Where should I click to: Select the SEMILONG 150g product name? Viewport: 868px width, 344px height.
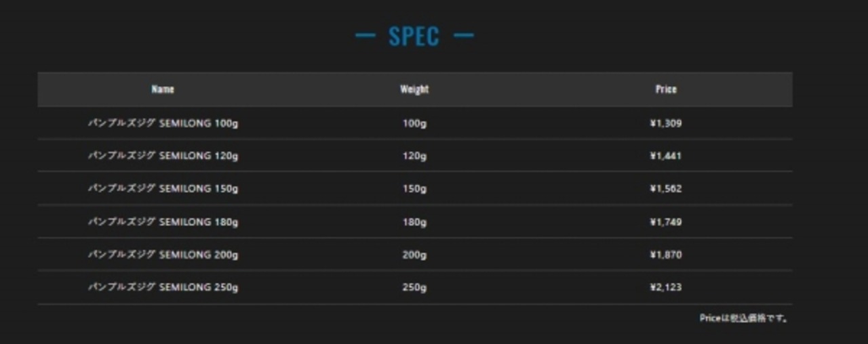[x=163, y=189]
